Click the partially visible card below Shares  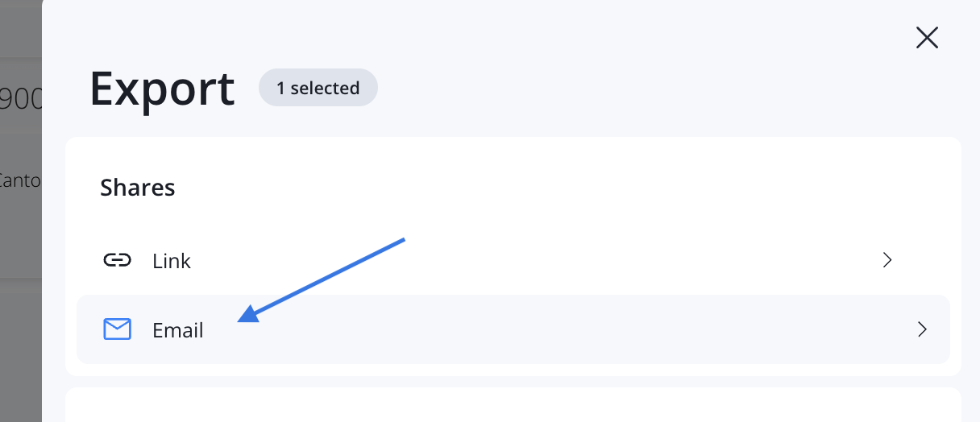click(x=513, y=407)
